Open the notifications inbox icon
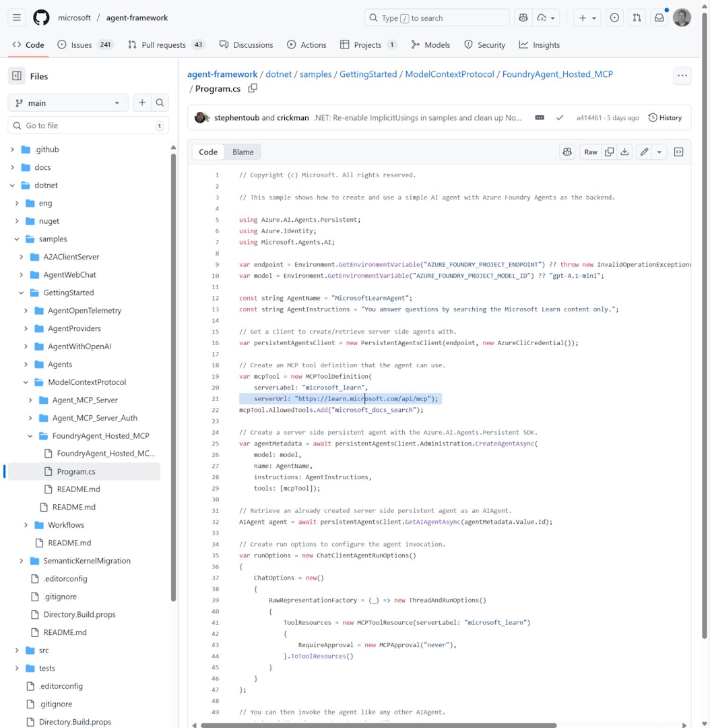Image resolution: width=710 pixels, height=728 pixels. click(659, 18)
